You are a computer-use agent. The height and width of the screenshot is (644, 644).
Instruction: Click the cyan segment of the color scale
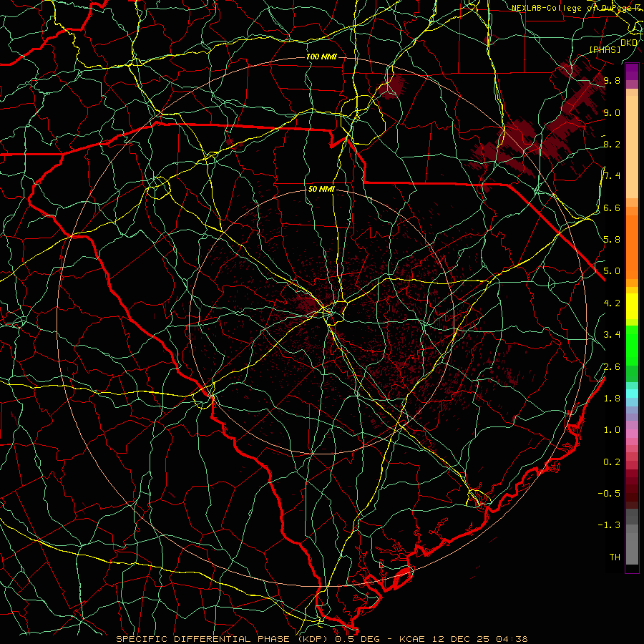click(632, 394)
